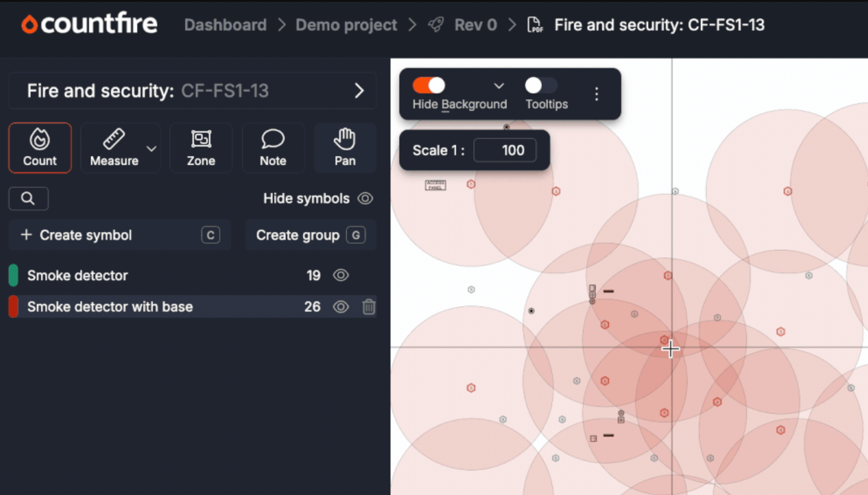Click the Create group button
This screenshot has height=495, width=868.
click(x=311, y=235)
